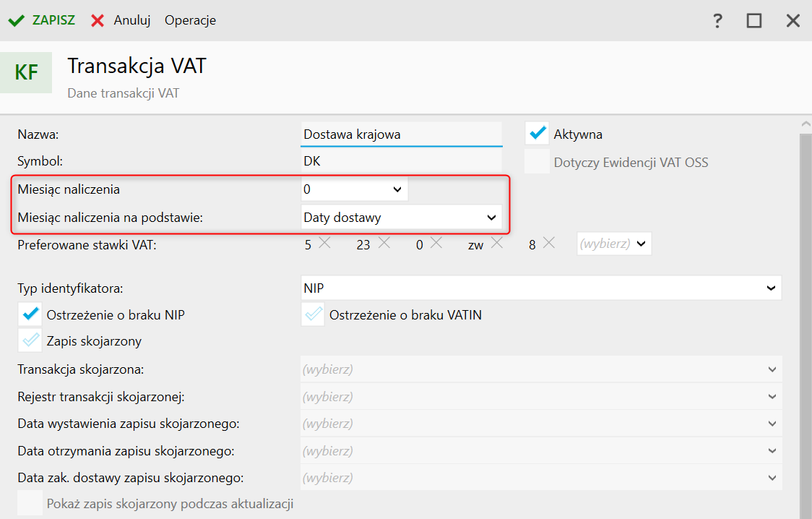812x519 pixels.
Task: Click Anuluj to cancel changes
Action: 121,20
